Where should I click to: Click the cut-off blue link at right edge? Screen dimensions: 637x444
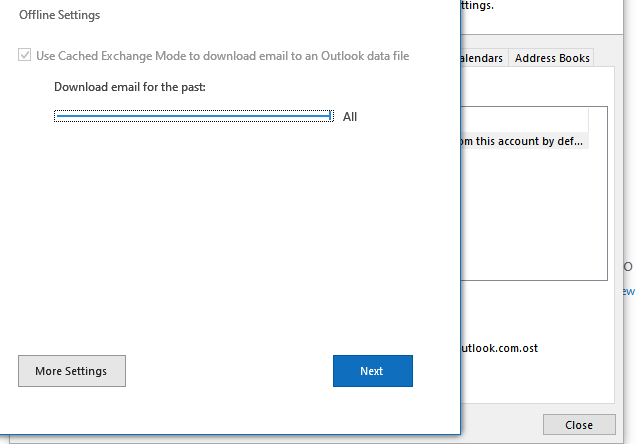pos(629,291)
